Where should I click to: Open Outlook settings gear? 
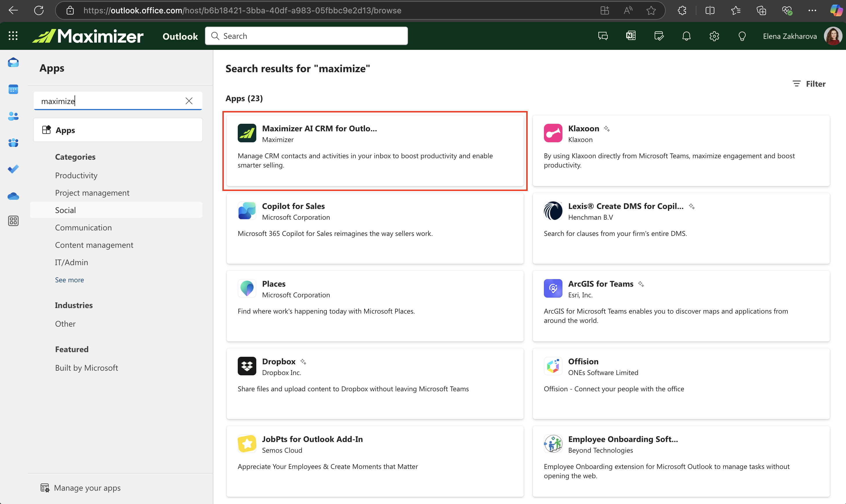714,36
